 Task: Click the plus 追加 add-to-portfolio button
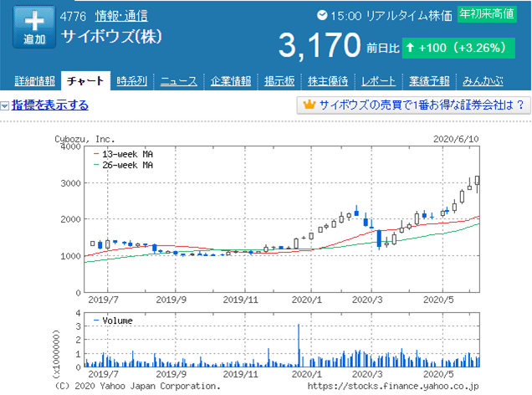point(34,27)
